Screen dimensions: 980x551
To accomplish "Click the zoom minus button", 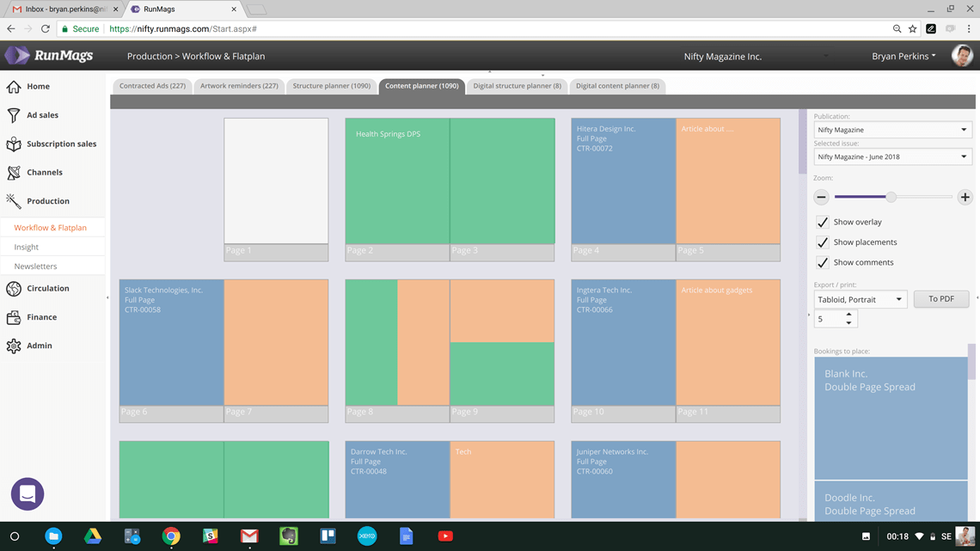I will point(821,198).
